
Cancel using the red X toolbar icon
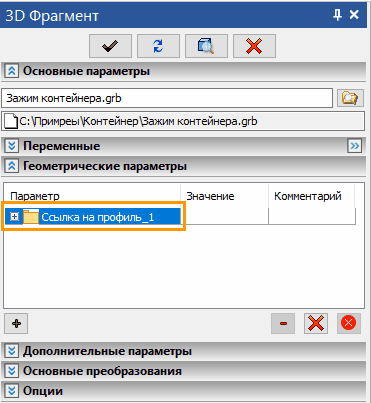(x=254, y=46)
